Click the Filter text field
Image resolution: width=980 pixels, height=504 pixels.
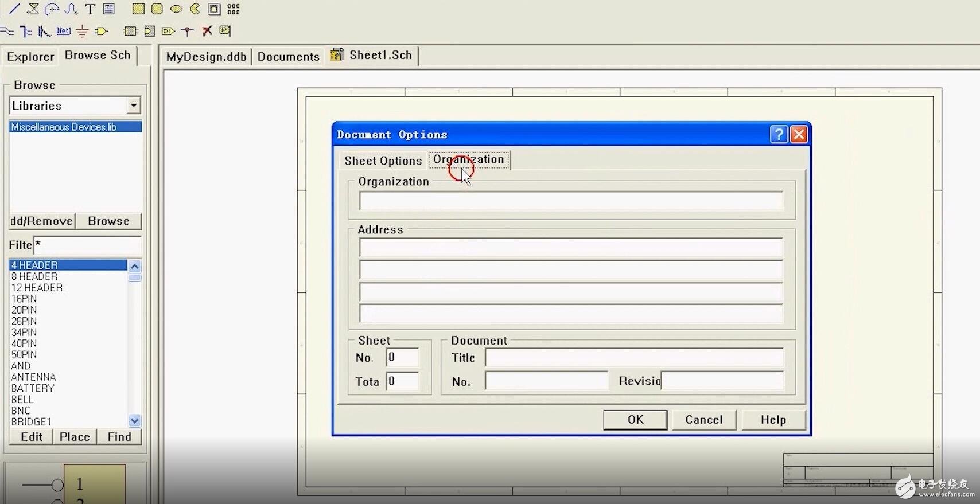tap(87, 245)
